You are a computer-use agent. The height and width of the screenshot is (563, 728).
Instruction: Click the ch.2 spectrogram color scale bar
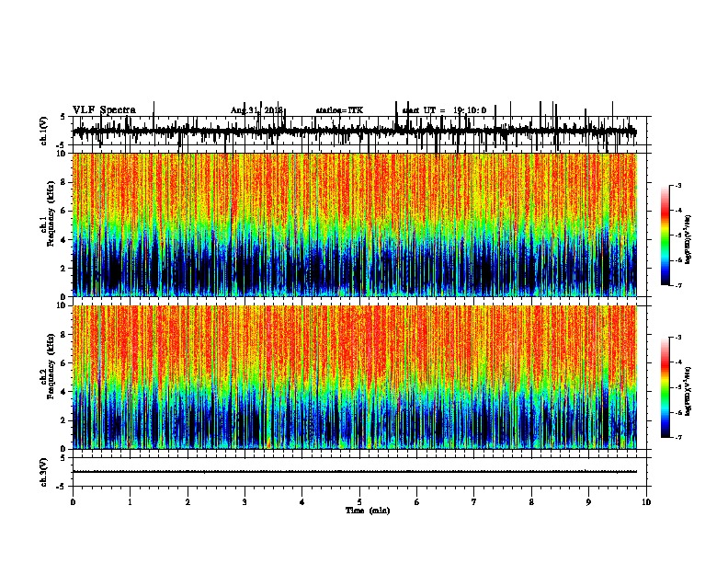[665, 387]
